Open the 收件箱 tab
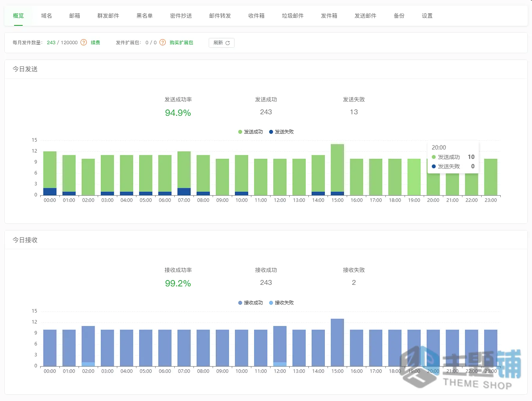The image size is (532, 401). 256,16
